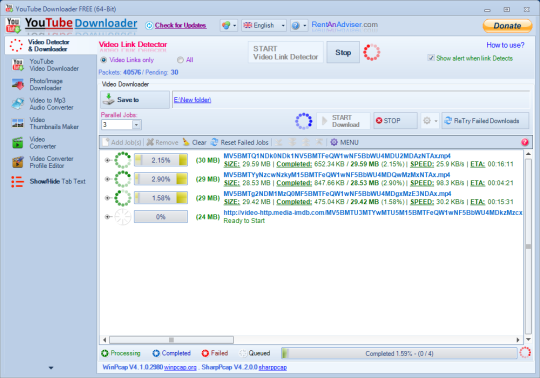Click the 2.15% progress bar
The width and height of the screenshot is (540, 378).
(161, 160)
